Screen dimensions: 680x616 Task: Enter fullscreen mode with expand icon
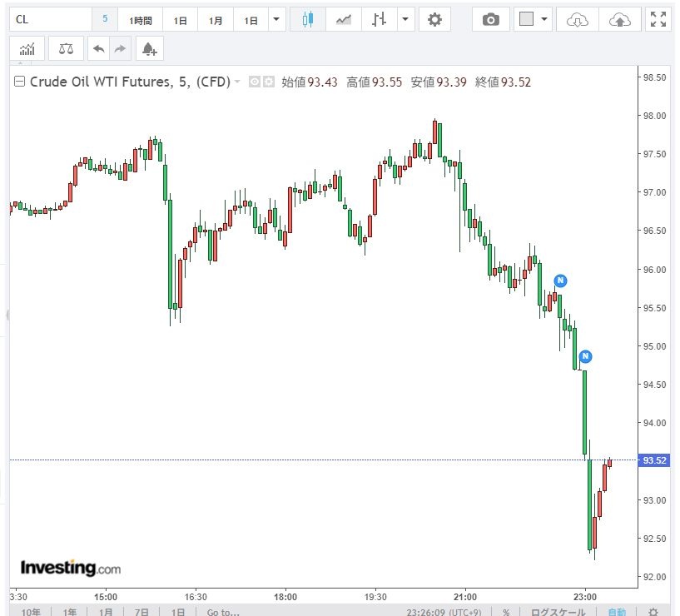[x=658, y=19]
